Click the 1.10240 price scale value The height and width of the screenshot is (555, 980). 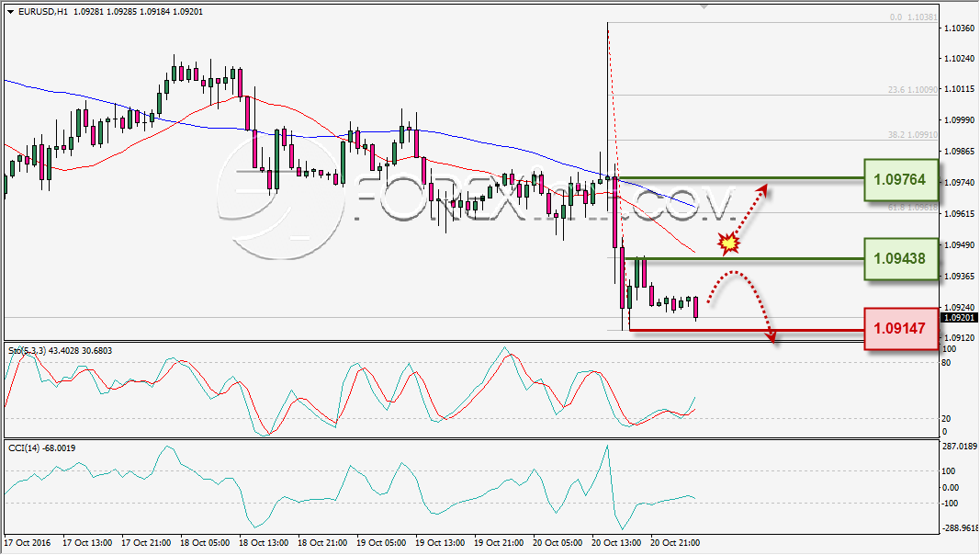point(960,58)
